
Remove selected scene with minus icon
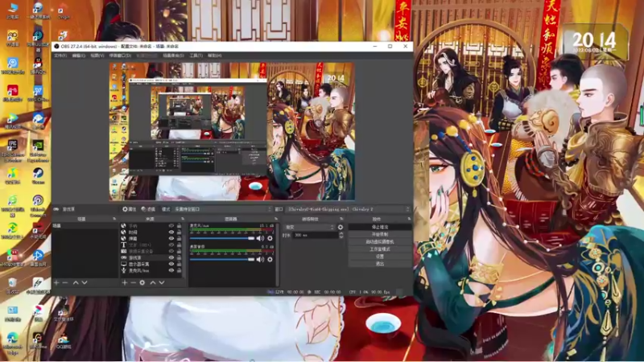[x=65, y=283]
